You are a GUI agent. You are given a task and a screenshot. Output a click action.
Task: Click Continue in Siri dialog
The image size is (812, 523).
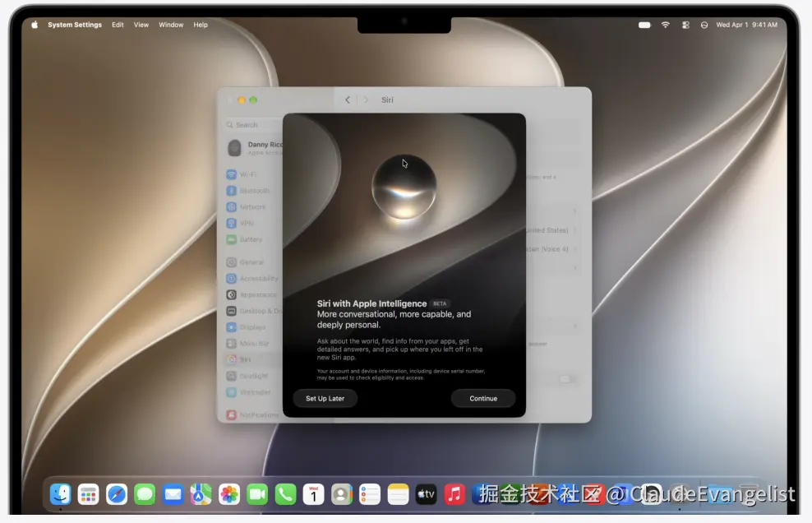483,398
